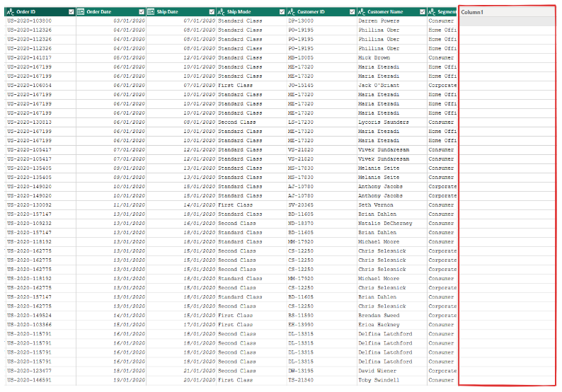Click Segment cell in Jack O'Briant row

(x=442, y=86)
